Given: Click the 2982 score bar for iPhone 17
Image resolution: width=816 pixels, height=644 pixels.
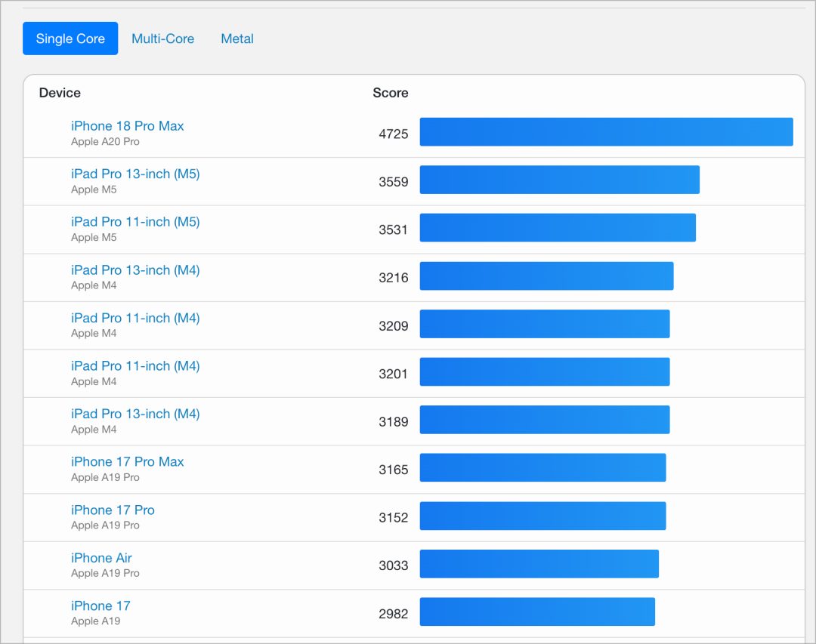Looking at the screenshot, I should tap(538, 612).
